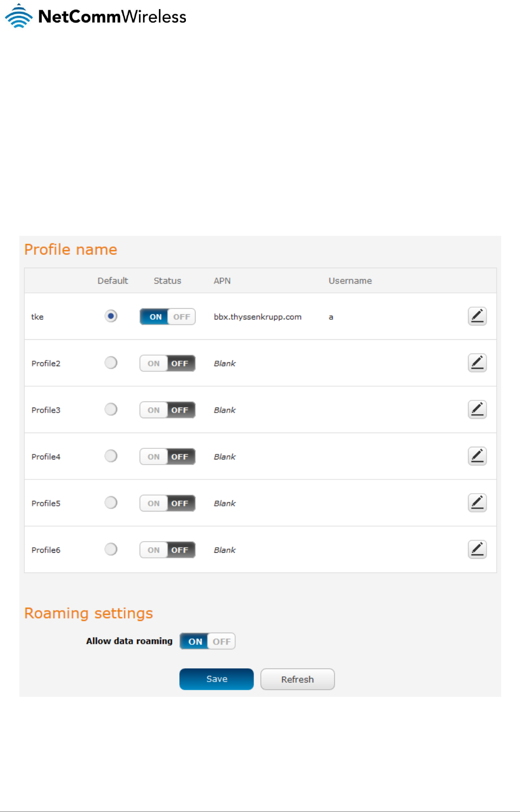
Task: Click the edit pencil icon for tke profile
Action: (x=477, y=316)
